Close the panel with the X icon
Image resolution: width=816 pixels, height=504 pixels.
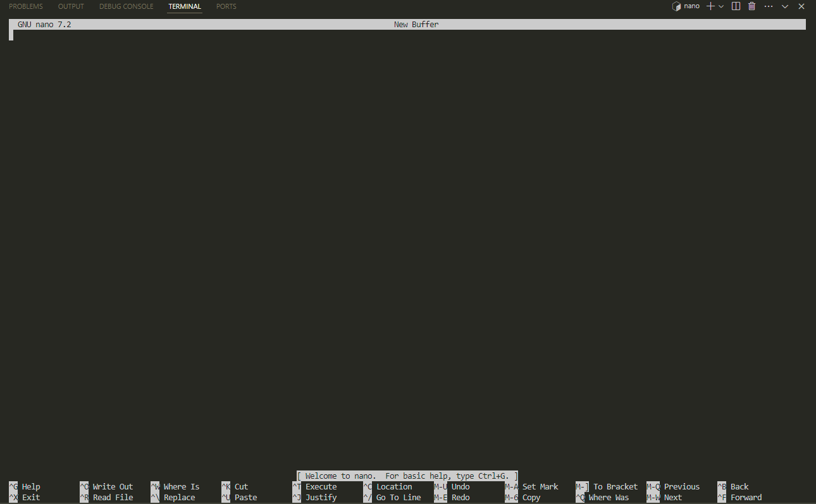[801, 6]
